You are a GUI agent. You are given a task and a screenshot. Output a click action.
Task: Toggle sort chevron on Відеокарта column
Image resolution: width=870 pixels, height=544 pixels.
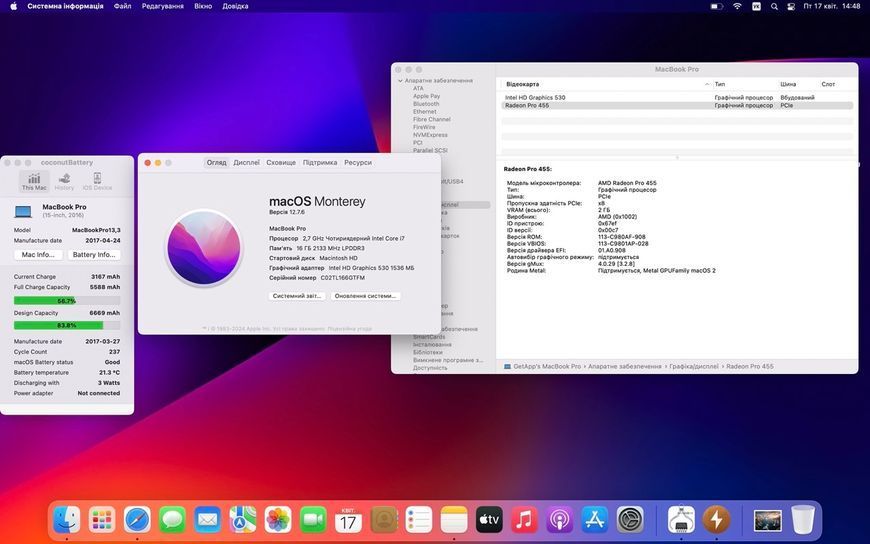tap(707, 84)
